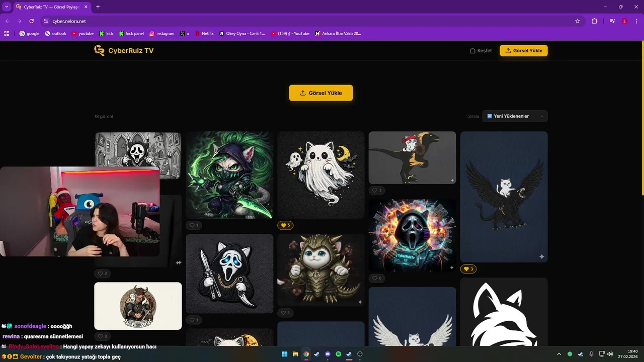Open the (159) YouTube bookmark
Image resolution: width=644 pixels, height=362 pixels.
(x=290, y=34)
